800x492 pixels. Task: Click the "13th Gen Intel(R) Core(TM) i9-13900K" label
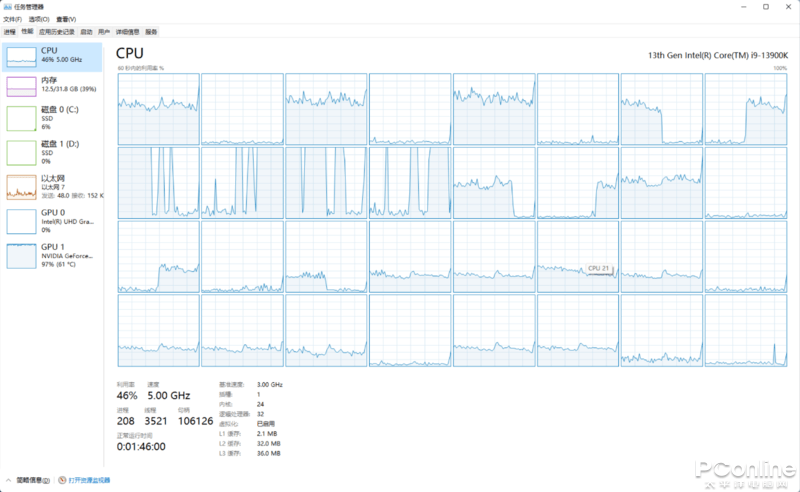click(718, 55)
